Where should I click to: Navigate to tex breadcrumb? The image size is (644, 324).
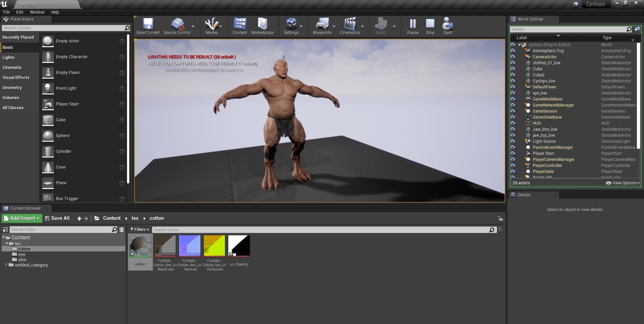pyautogui.click(x=135, y=218)
